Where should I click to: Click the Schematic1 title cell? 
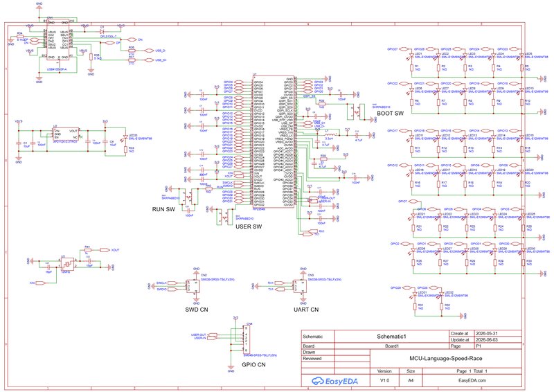click(391, 337)
